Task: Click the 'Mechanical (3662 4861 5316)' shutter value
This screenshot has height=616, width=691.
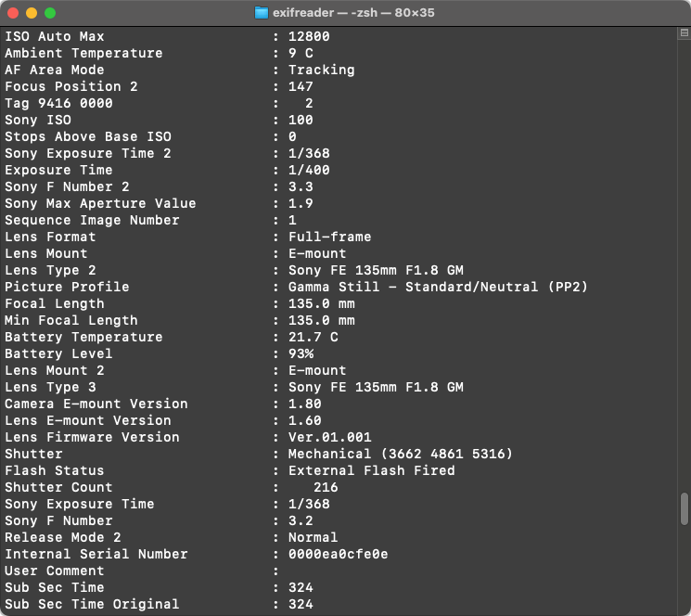Action: coord(400,454)
